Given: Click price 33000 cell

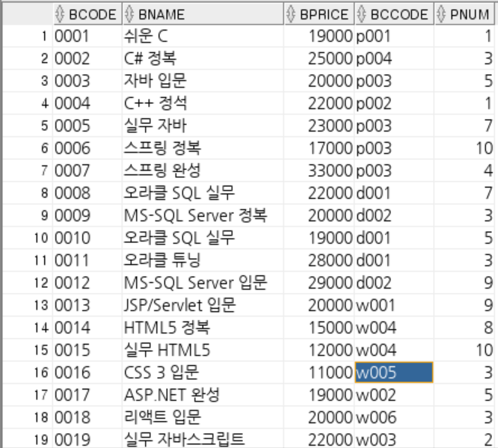Looking at the screenshot, I should (x=319, y=171).
